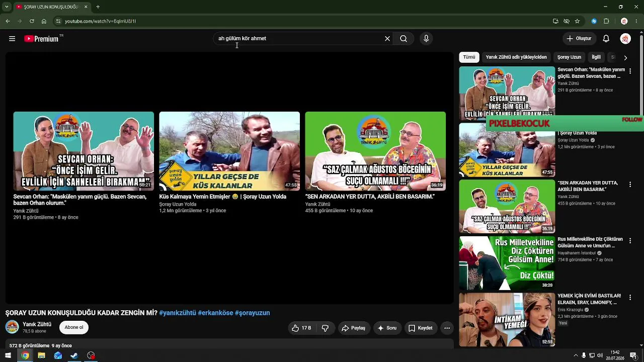The image size is (644, 362).
Task: Select 'Yanık Zühtü adlı yükleyiciden' chip
Action: pyautogui.click(x=516, y=57)
